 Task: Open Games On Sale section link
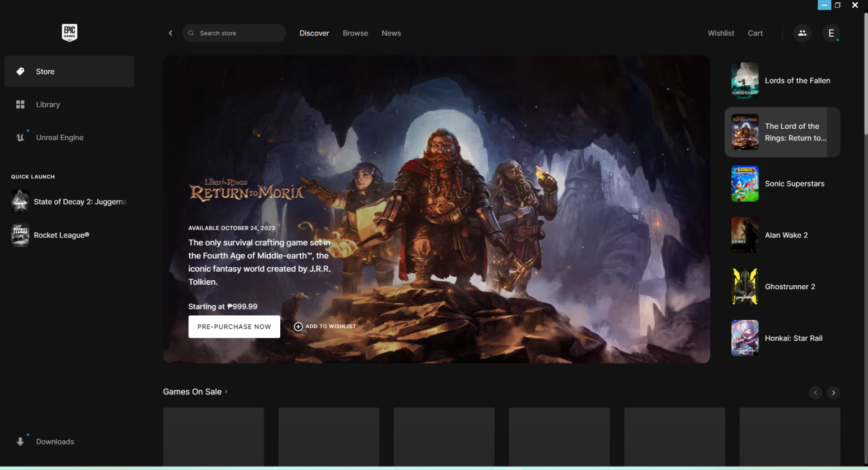pyautogui.click(x=195, y=391)
